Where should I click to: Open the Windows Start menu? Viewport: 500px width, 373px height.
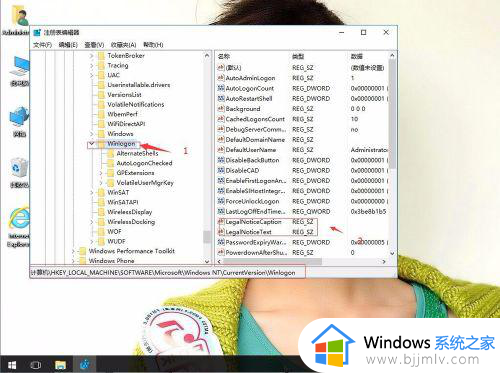click(x=12, y=365)
